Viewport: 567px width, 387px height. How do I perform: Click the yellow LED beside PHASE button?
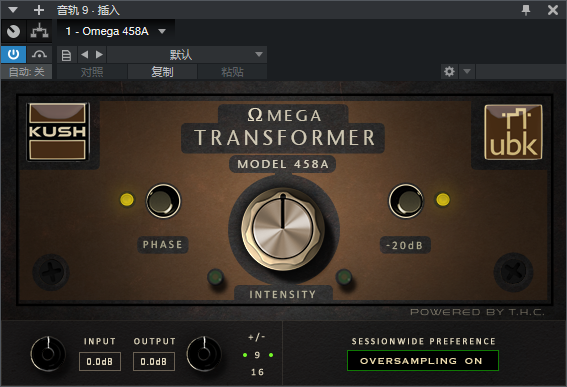pos(127,199)
